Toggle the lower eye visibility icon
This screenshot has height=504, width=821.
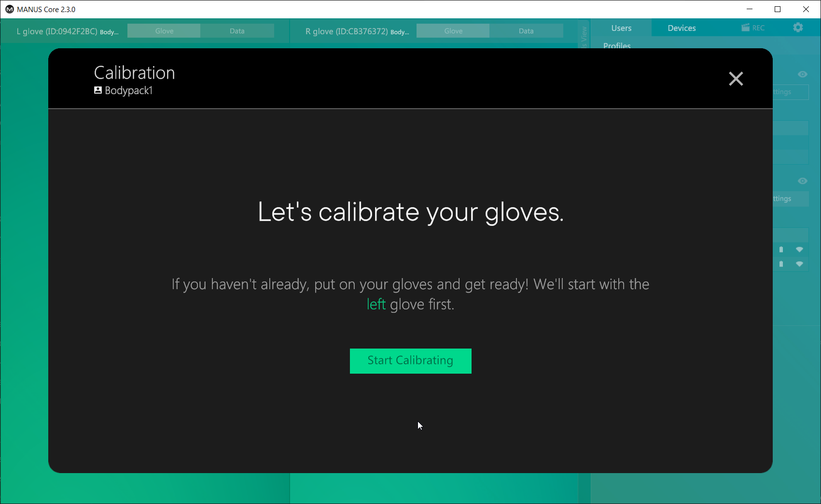803,181
